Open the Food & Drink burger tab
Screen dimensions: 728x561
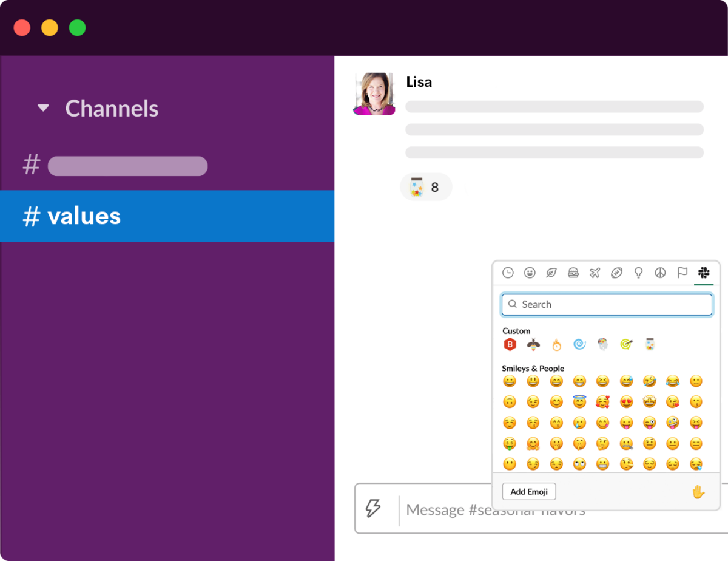[573, 273]
